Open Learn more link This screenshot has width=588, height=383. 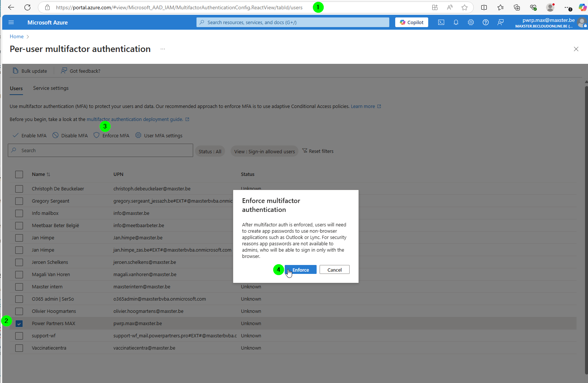pos(366,106)
